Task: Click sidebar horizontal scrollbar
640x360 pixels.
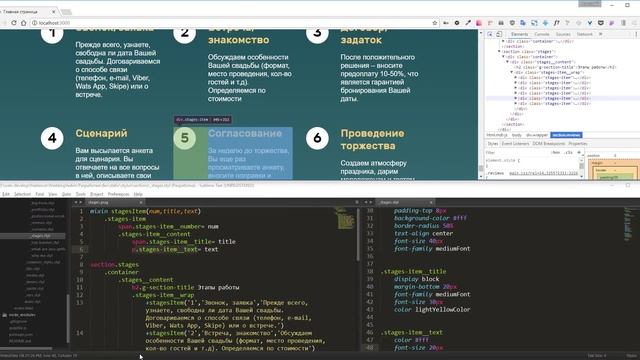Action: [26, 349]
